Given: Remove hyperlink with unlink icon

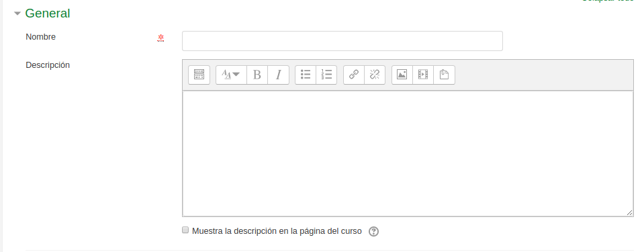Looking at the screenshot, I should (x=375, y=75).
